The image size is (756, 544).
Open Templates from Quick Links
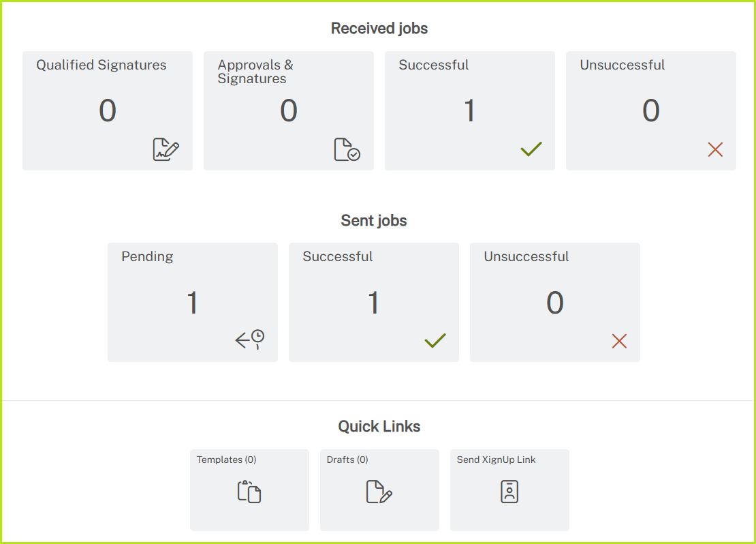point(249,489)
